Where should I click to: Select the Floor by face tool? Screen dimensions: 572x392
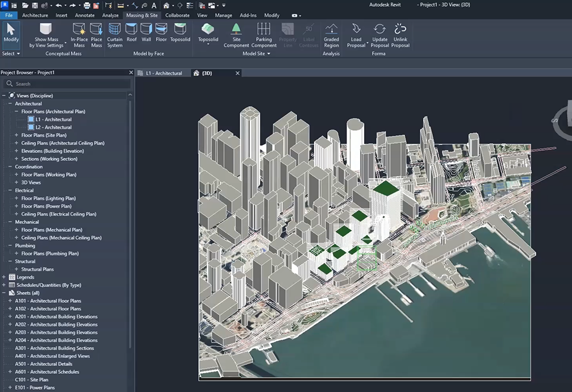[161, 33]
